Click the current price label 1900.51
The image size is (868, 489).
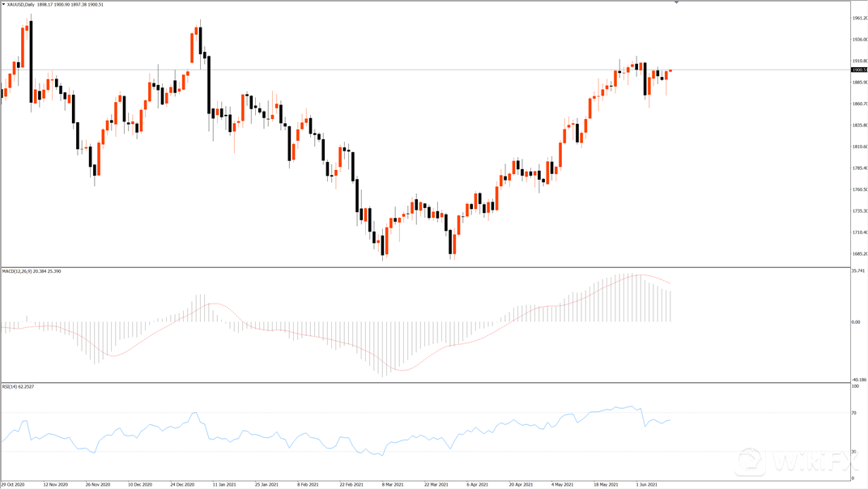(x=858, y=70)
